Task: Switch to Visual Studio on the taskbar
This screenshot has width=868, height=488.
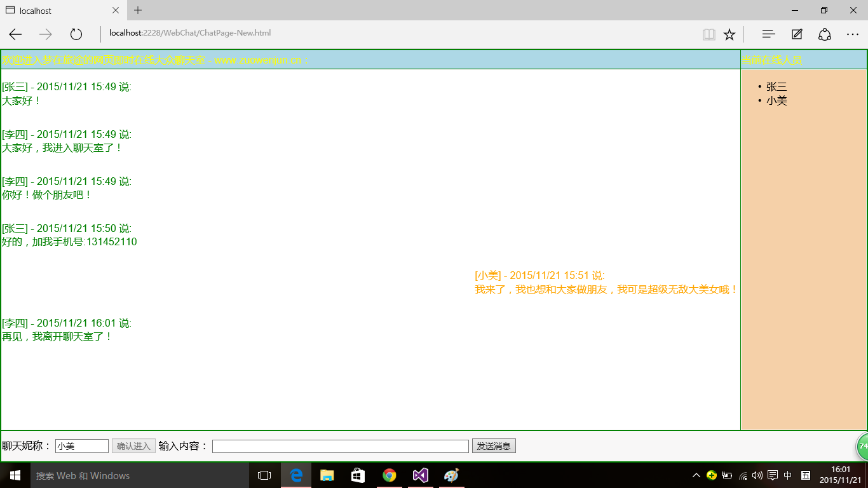Action: (x=421, y=475)
